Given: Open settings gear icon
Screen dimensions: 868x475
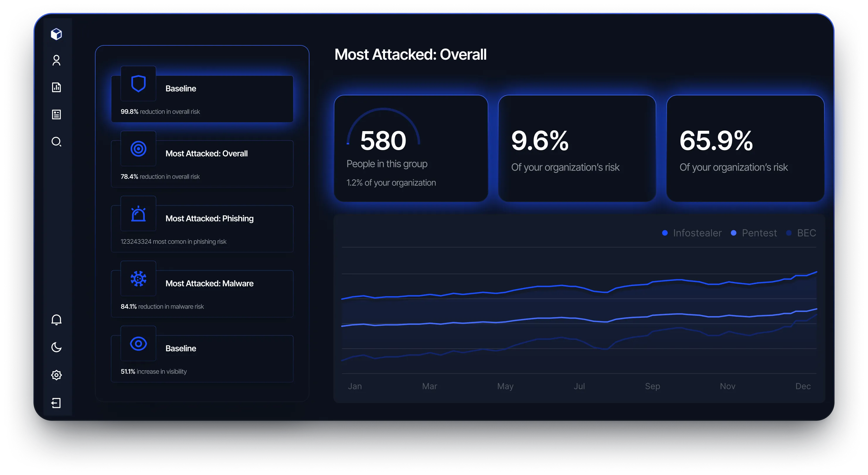Looking at the screenshot, I should (x=56, y=375).
